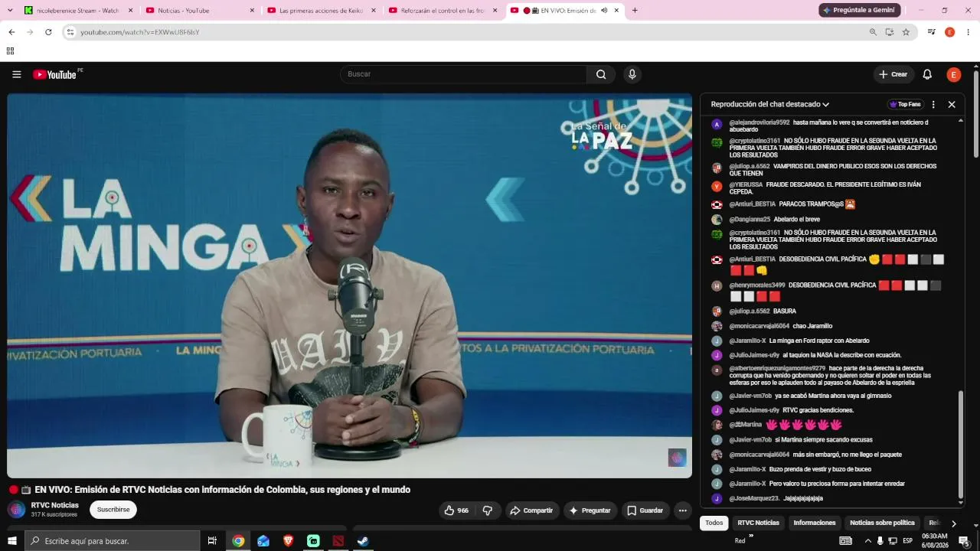Open the channel watermark on the video
Image resolution: width=980 pixels, height=551 pixels.
tap(678, 458)
